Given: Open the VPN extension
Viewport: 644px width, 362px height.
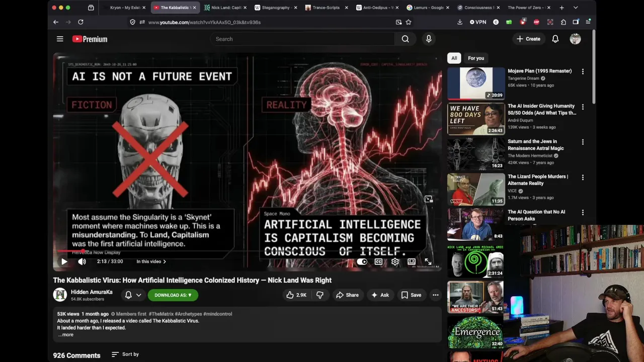Looking at the screenshot, I should [x=478, y=22].
